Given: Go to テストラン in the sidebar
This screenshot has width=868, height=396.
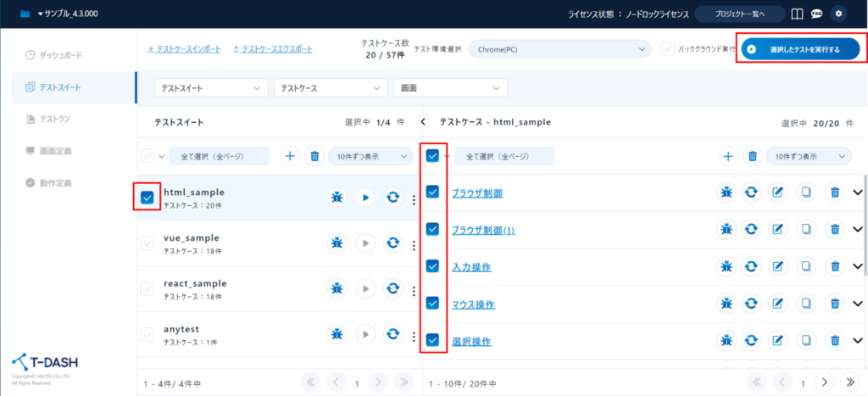Looking at the screenshot, I should point(54,119).
